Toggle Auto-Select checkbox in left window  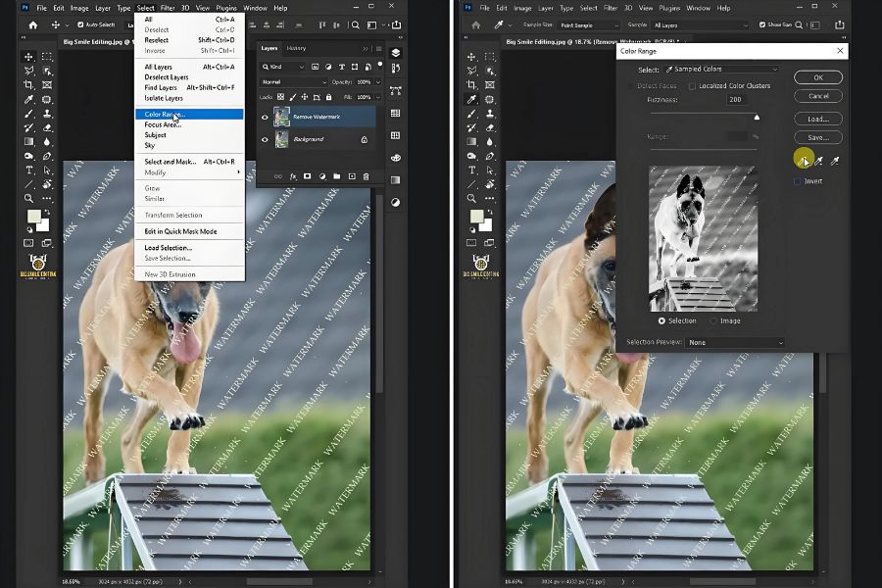tap(80, 24)
